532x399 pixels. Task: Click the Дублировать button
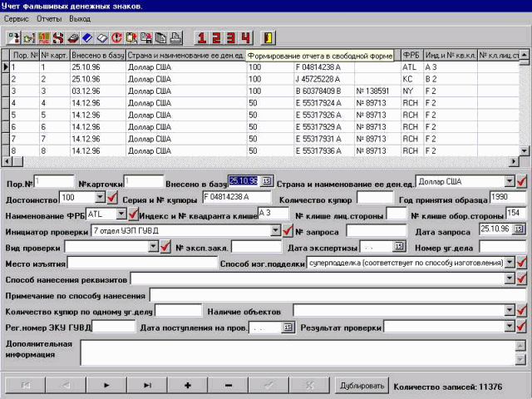(362, 386)
